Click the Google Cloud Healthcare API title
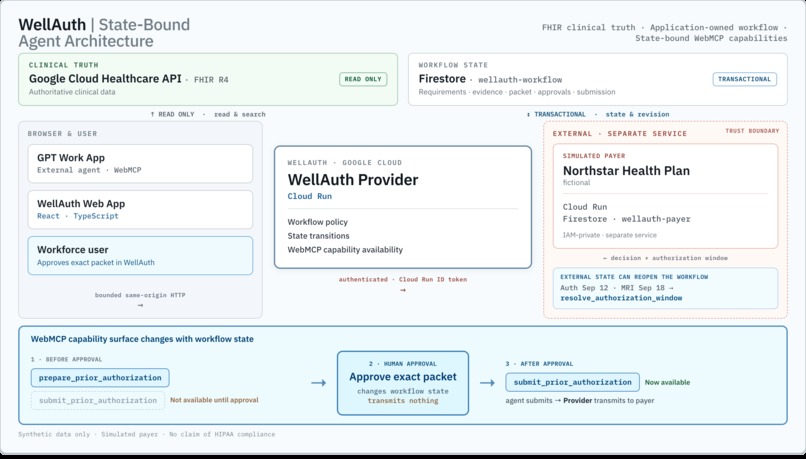 pyautogui.click(x=105, y=79)
